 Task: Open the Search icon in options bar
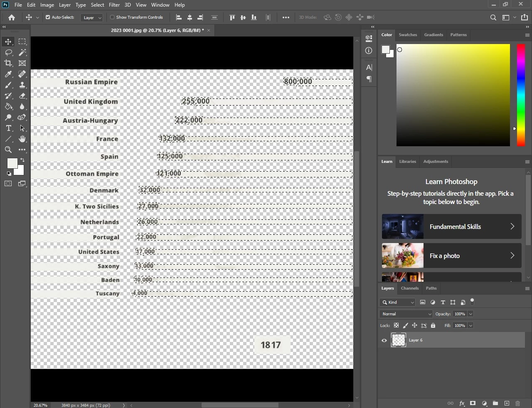(x=493, y=17)
